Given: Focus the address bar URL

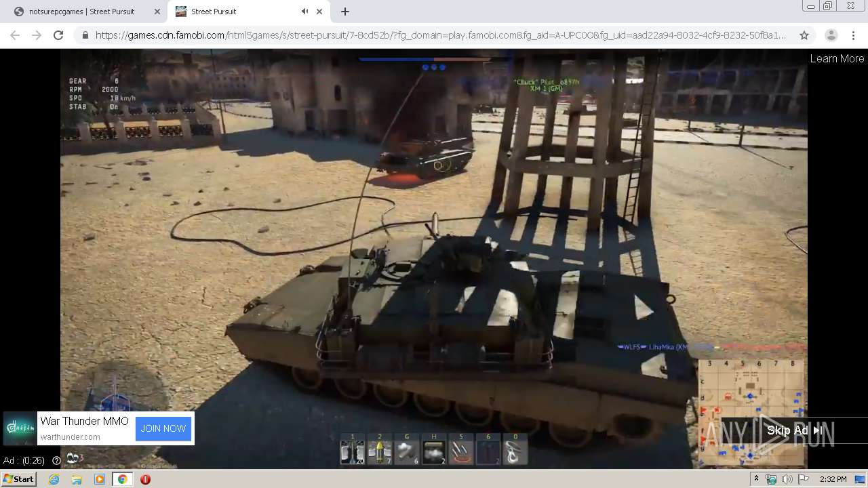Looking at the screenshot, I should 441,35.
